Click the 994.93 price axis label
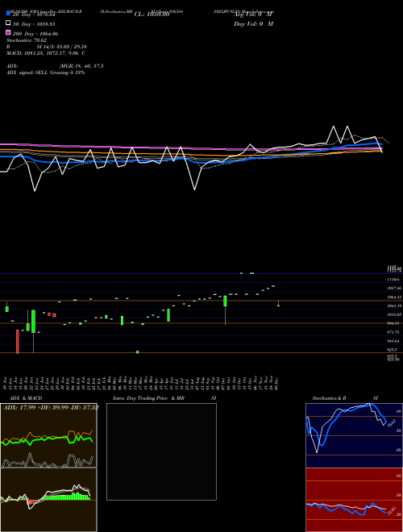Viewport: 403px width, 532px height. point(394,323)
